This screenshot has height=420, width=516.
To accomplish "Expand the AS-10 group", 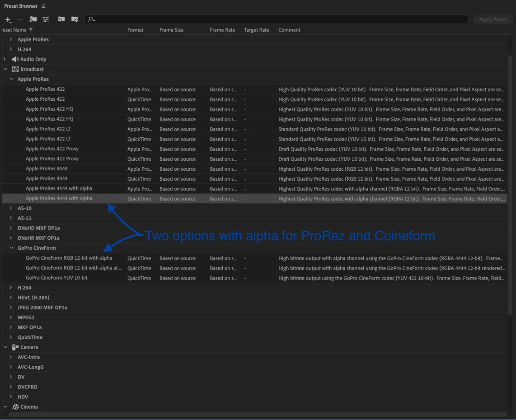I will click(x=11, y=208).
